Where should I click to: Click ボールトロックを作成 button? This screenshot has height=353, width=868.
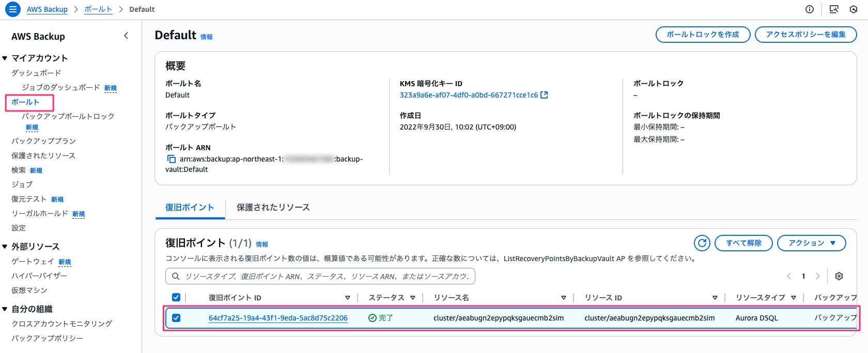pyautogui.click(x=703, y=35)
